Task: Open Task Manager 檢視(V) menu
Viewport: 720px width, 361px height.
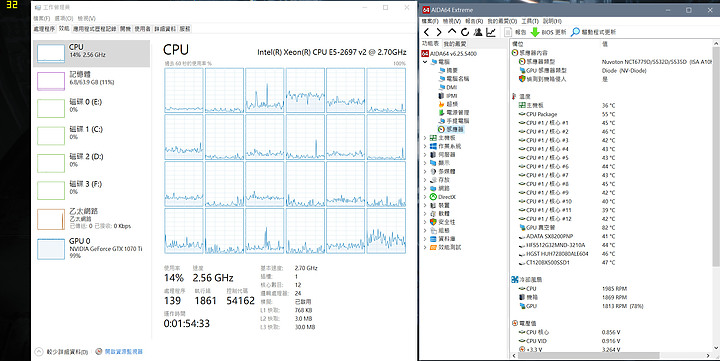Action: pyautogui.click(x=86, y=18)
